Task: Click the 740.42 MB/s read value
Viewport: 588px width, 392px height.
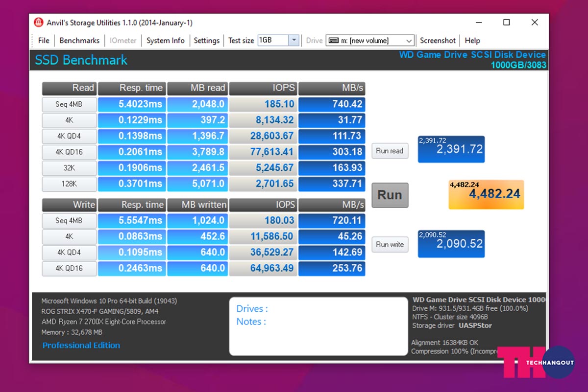Action: pyautogui.click(x=332, y=104)
